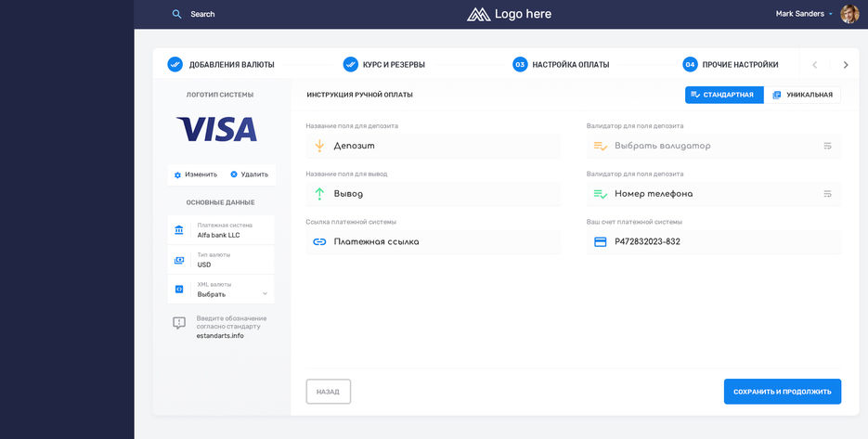This screenshot has height=439, width=868.
Task: Click the Alfa bank LLC field
Action: pyautogui.click(x=220, y=230)
